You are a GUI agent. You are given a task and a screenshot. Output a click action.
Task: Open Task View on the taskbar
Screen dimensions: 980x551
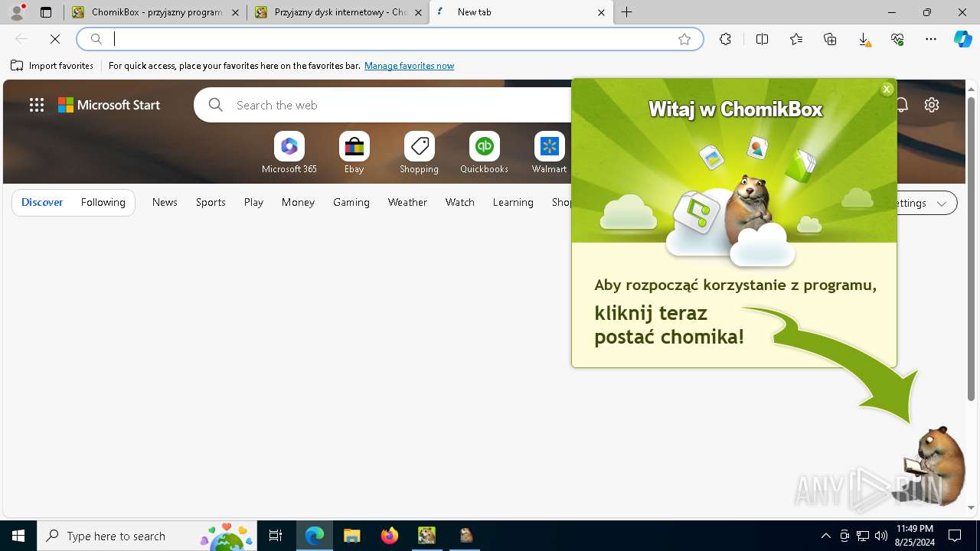[276, 536]
